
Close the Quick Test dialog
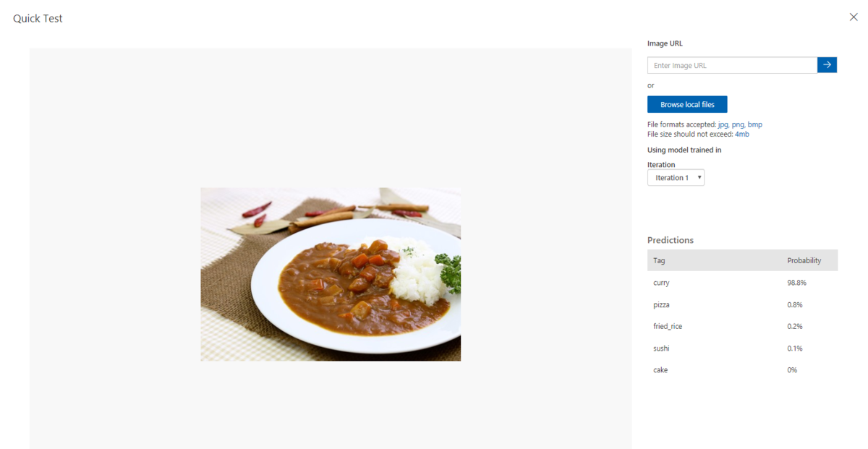[854, 17]
